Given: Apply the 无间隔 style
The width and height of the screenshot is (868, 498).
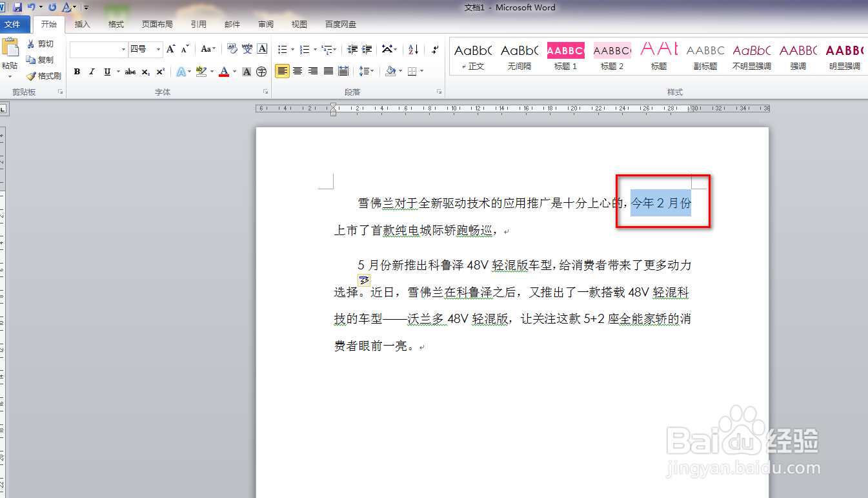Looking at the screenshot, I should tap(520, 56).
